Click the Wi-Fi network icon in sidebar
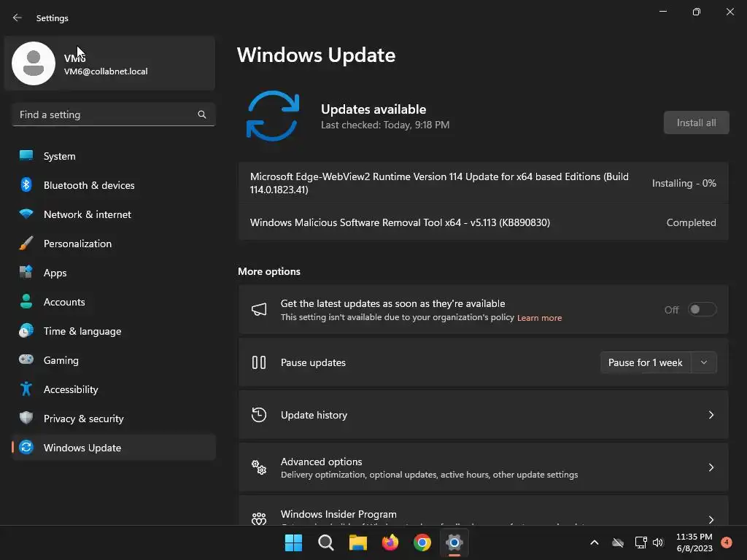This screenshot has width=747, height=560. 26,214
